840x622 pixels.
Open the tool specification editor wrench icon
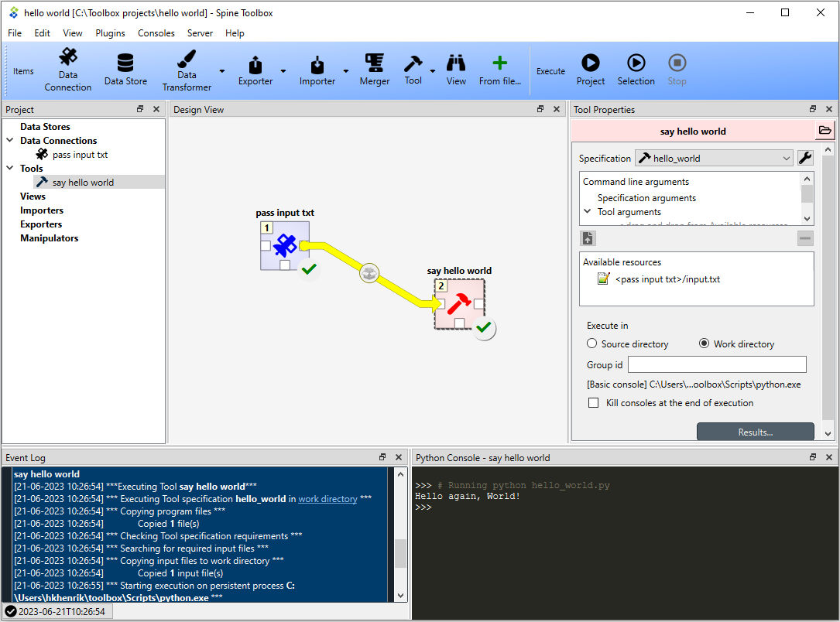click(x=805, y=158)
